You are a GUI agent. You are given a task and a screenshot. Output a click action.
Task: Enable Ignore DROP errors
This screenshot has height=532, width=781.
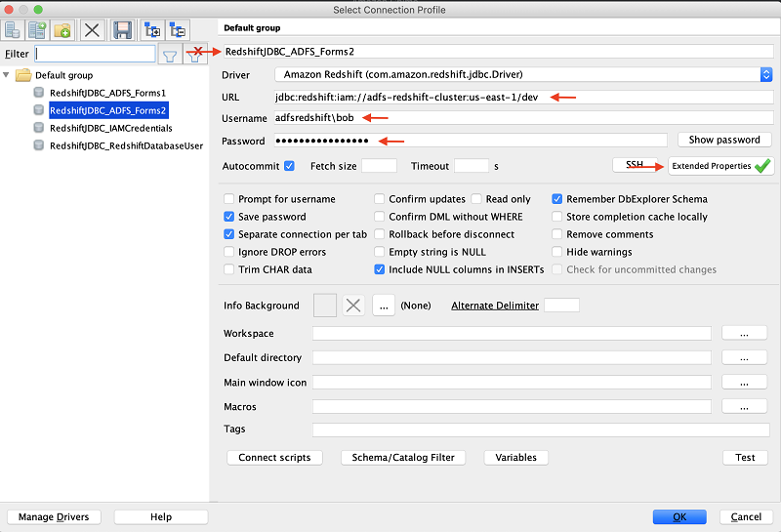(228, 252)
